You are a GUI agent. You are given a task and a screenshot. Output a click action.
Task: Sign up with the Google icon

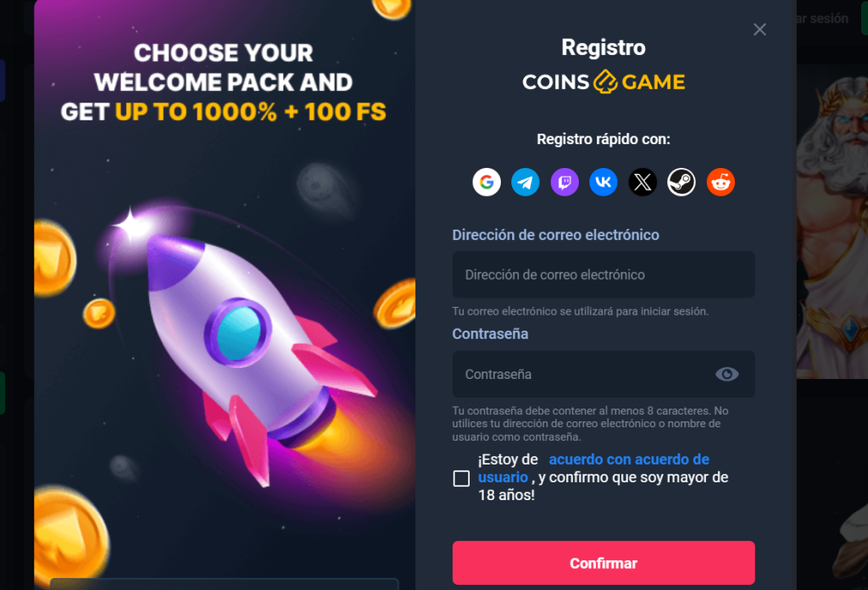pos(487,182)
